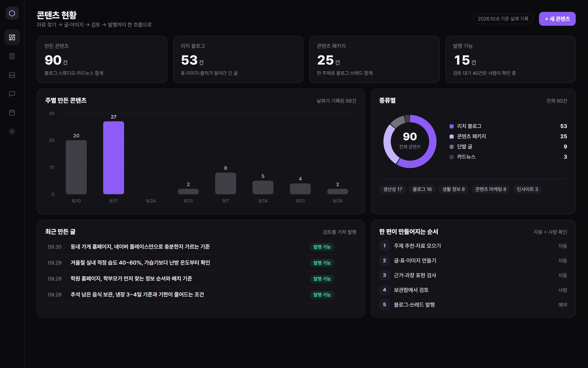Click step 4 보관함에서 검토

473,290
